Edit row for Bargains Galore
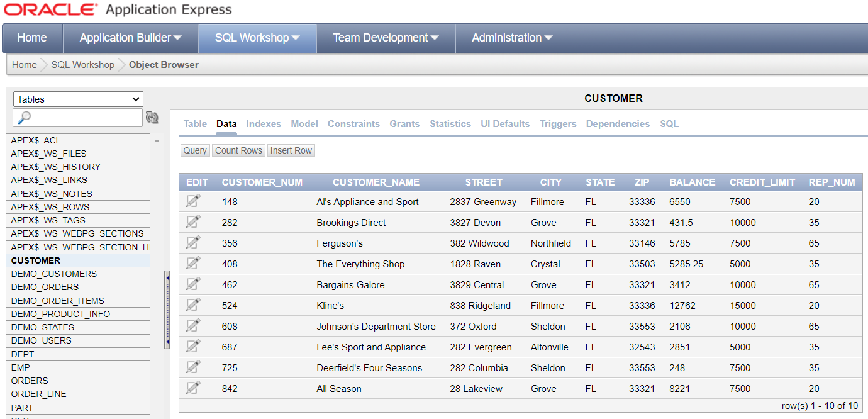The image size is (868, 419). 193,284
